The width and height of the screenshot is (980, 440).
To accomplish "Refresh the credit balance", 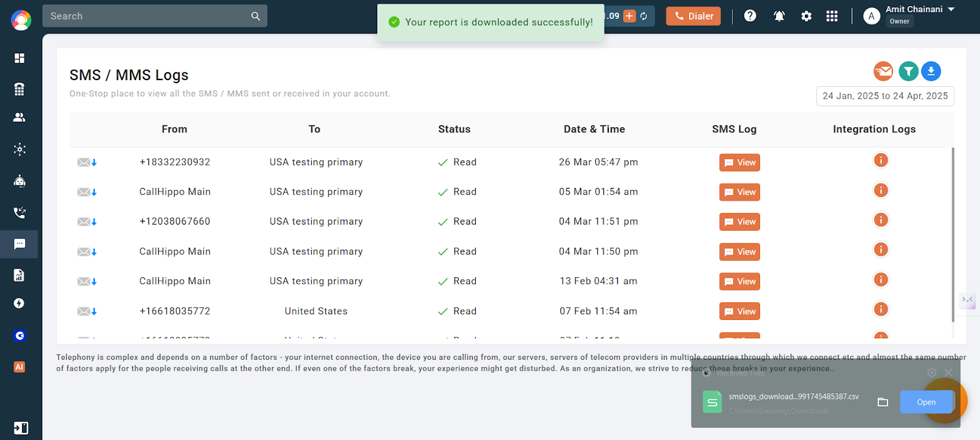I will (644, 16).
